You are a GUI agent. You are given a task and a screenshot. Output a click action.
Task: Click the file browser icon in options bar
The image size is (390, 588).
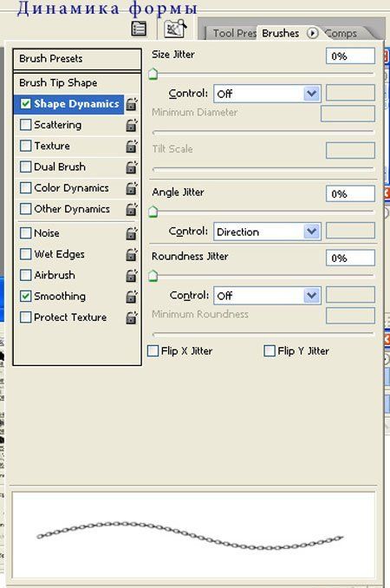[175, 29]
